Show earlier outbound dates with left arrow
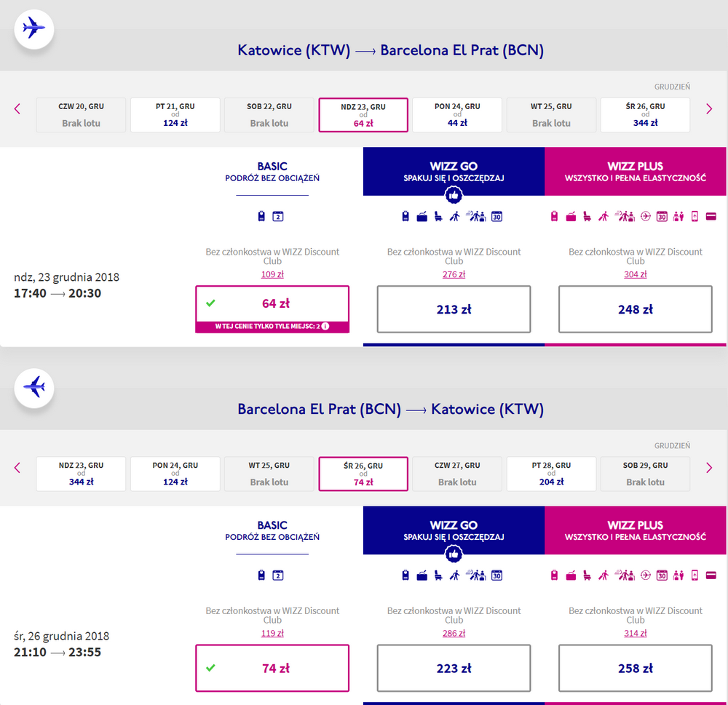Screen dimensions: 728x705 coord(17,109)
